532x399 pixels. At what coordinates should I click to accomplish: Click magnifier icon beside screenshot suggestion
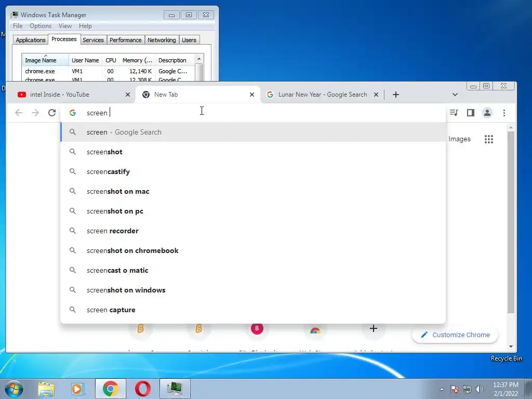73,152
